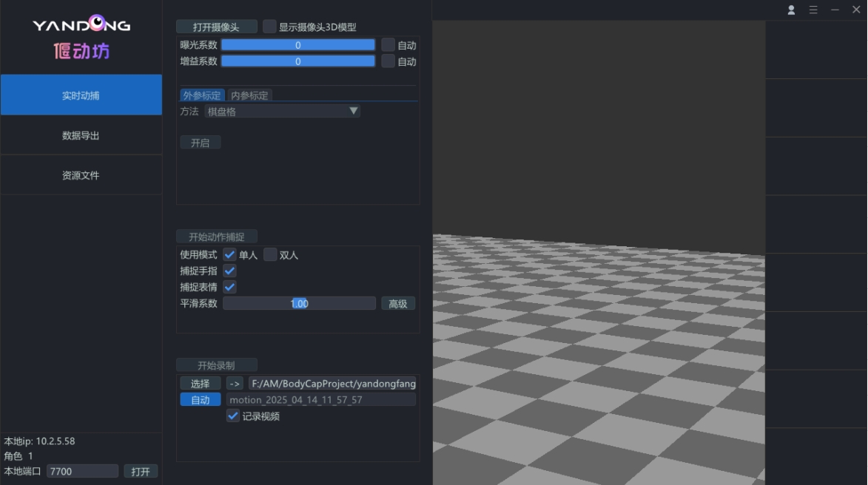Enable 显示摄像头3D模型 checkbox
This screenshot has width=868, height=485.
(x=270, y=27)
